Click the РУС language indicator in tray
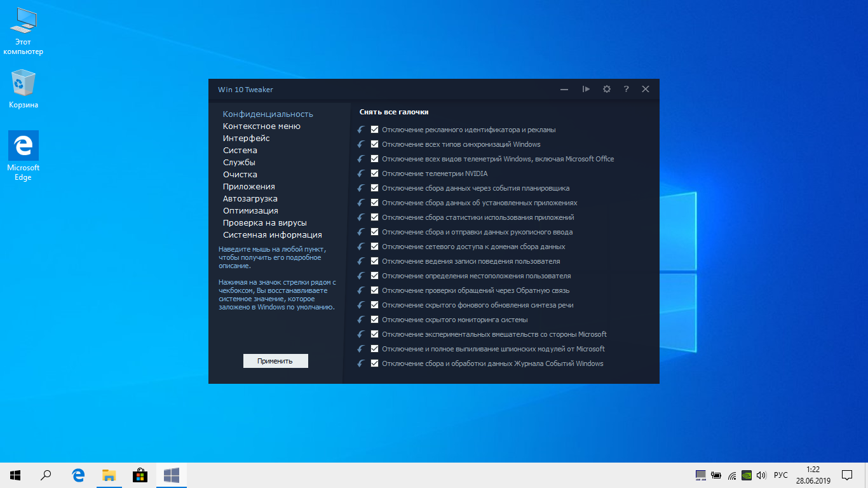The width and height of the screenshot is (868, 488). [x=780, y=475]
